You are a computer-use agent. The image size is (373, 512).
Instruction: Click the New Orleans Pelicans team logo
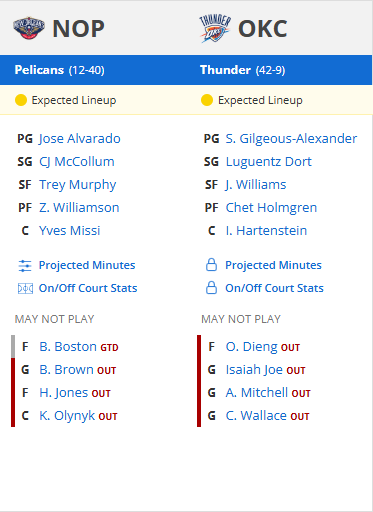point(29,28)
